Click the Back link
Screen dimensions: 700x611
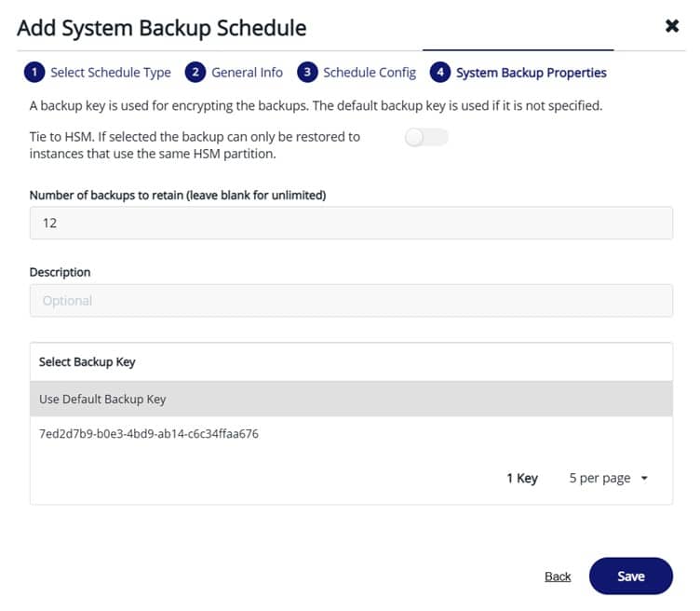tap(558, 577)
